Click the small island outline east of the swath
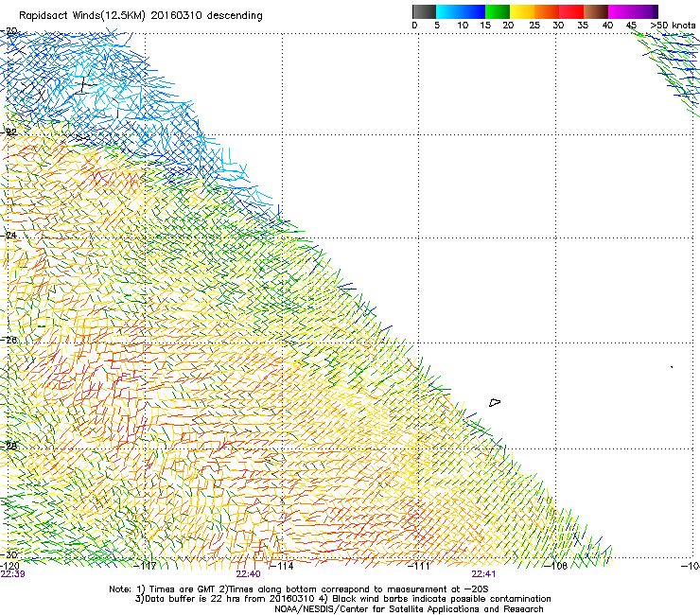Screen dimensions: 700x615 495,402
